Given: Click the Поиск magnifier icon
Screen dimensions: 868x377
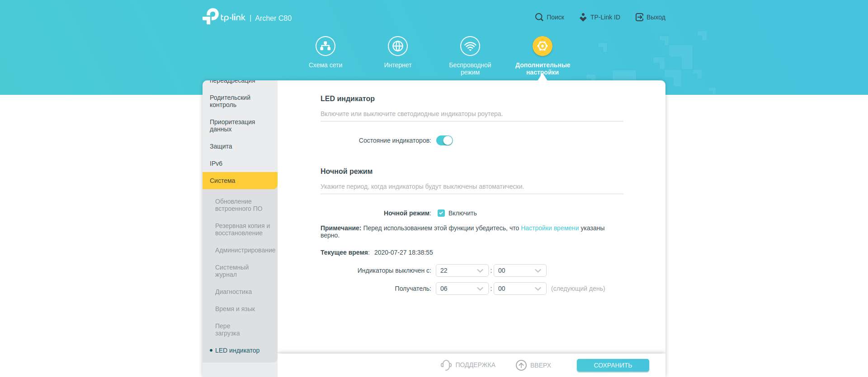Looking at the screenshot, I should tap(539, 17).
